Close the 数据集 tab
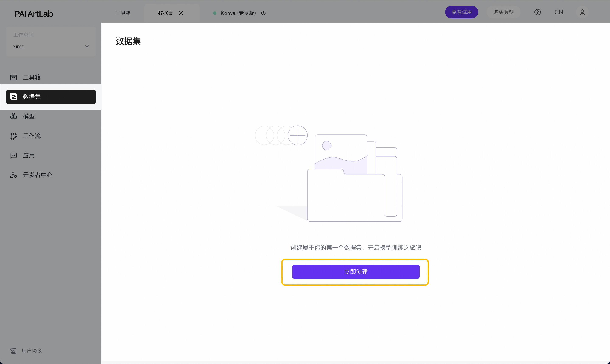610x364 pixels. 181,13
